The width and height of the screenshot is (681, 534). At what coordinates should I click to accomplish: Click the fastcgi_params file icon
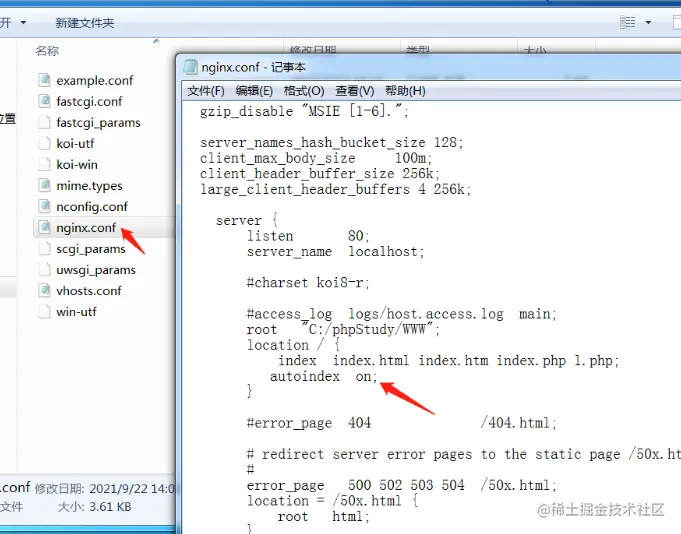pyautogui.click(x=44, y=122)
